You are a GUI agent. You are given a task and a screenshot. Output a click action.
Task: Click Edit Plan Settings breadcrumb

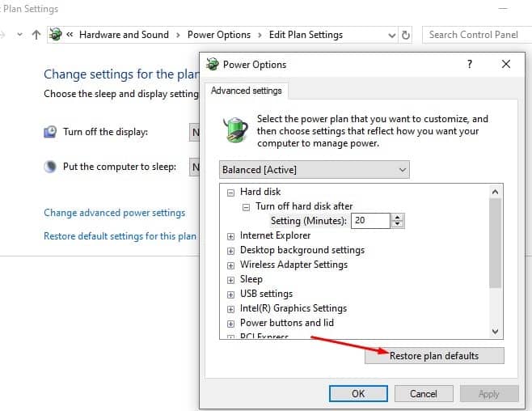click(306, 35)
